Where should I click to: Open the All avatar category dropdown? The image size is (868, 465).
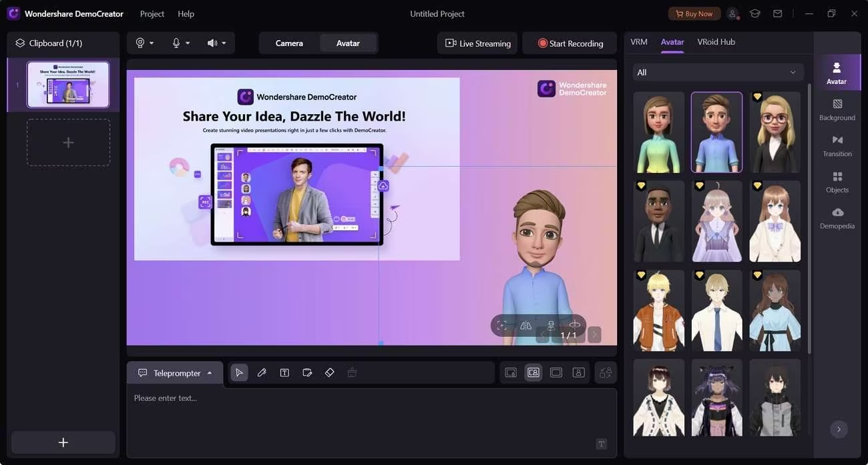pyautogui.click(x=718, y=72)
